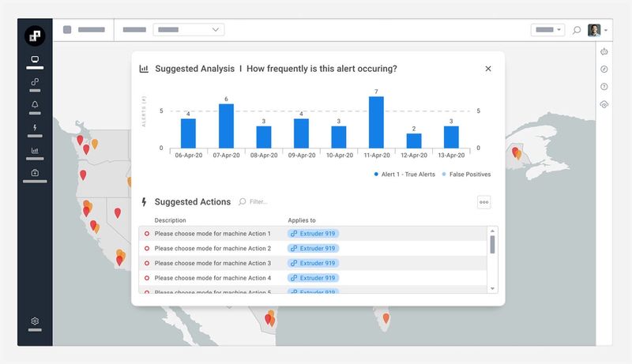
Task: Click the help question mark icon
Action: [x=604, y=87]
